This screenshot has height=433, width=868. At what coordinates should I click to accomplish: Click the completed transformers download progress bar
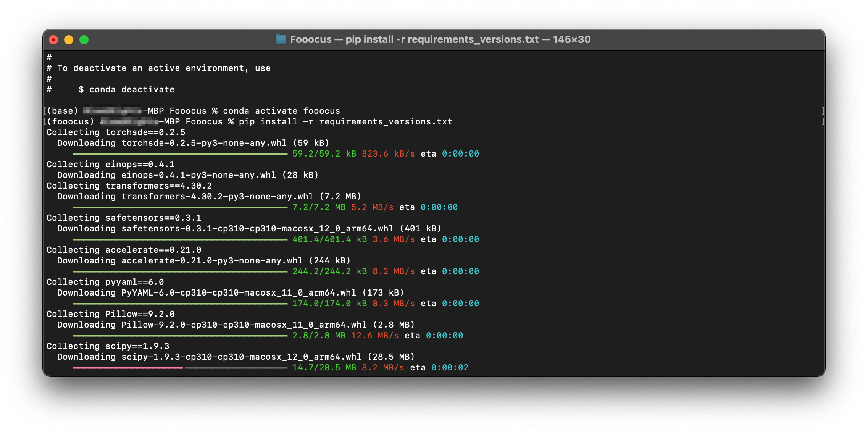[179, 207]
